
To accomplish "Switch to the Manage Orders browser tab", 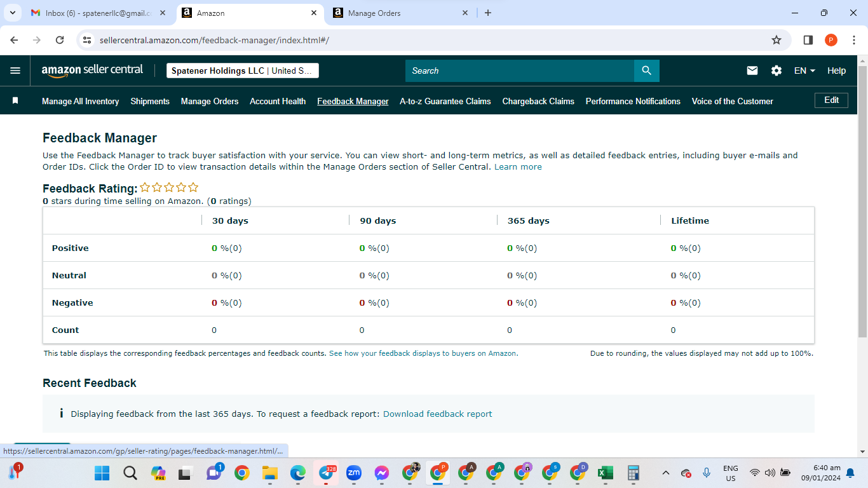I will 374,13.
